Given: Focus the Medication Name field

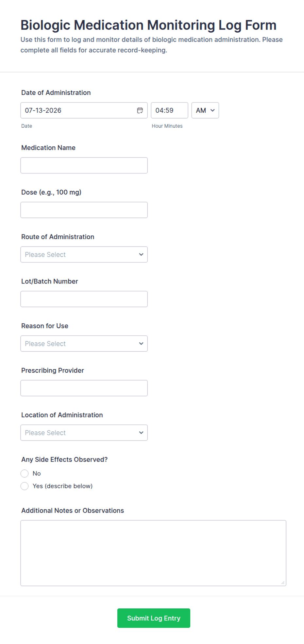Looking at the screenshot, I should click(84, 165).
